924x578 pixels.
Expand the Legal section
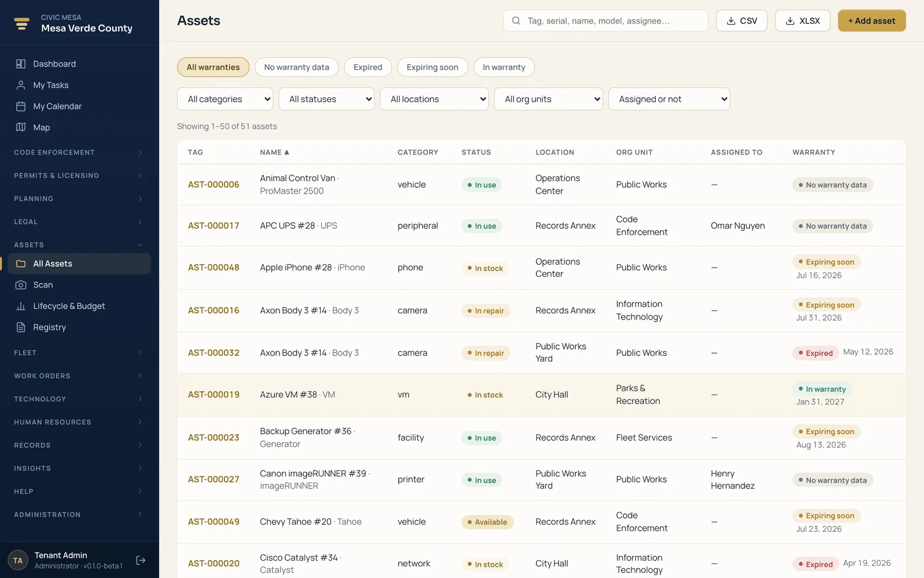(79, 222)
